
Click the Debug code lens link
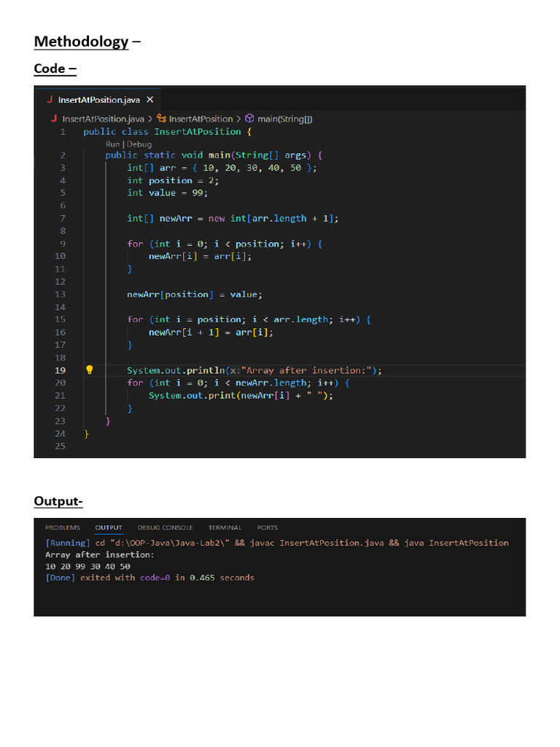pos(139,144)
